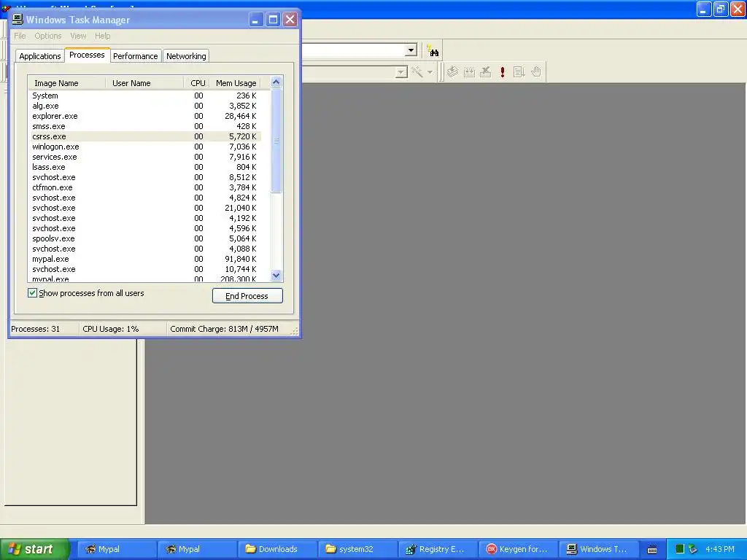Open the disabled WizardBar combo dropdown arrow

point(401,72)
